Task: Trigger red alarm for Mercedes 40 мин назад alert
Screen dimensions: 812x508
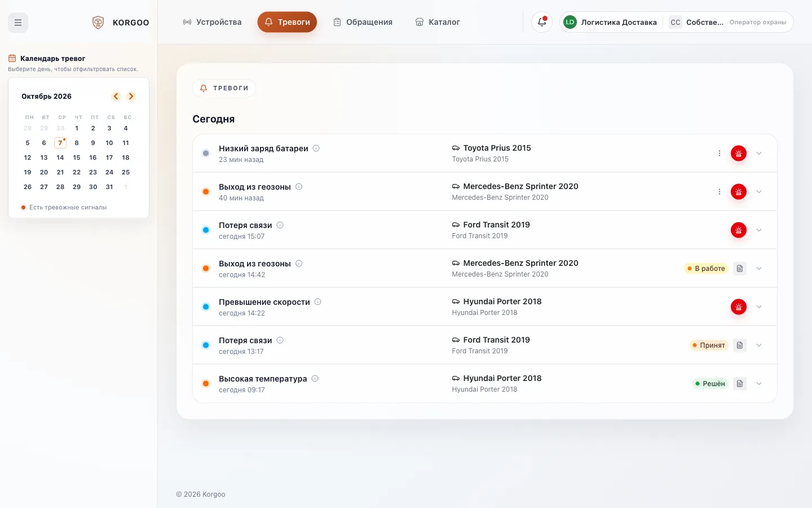Action: tap(739, 192)
